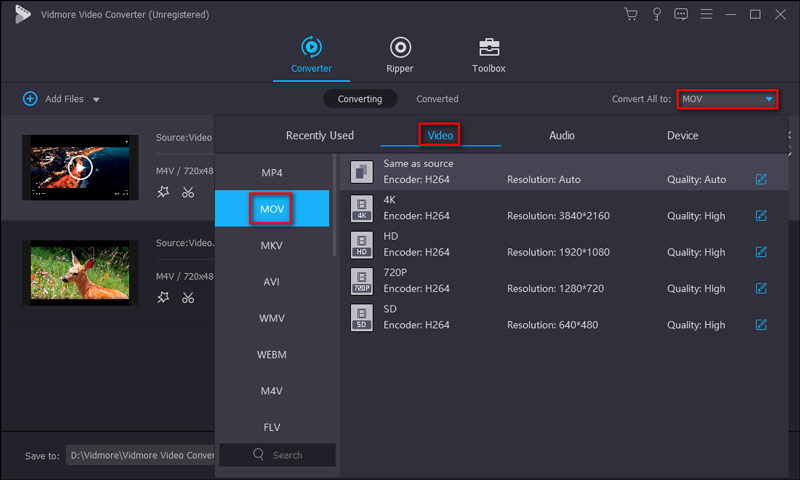Click the edit icon for 4K profile
Image resolution: width=800 pixels, height=480 pixels.
(761, 215)
